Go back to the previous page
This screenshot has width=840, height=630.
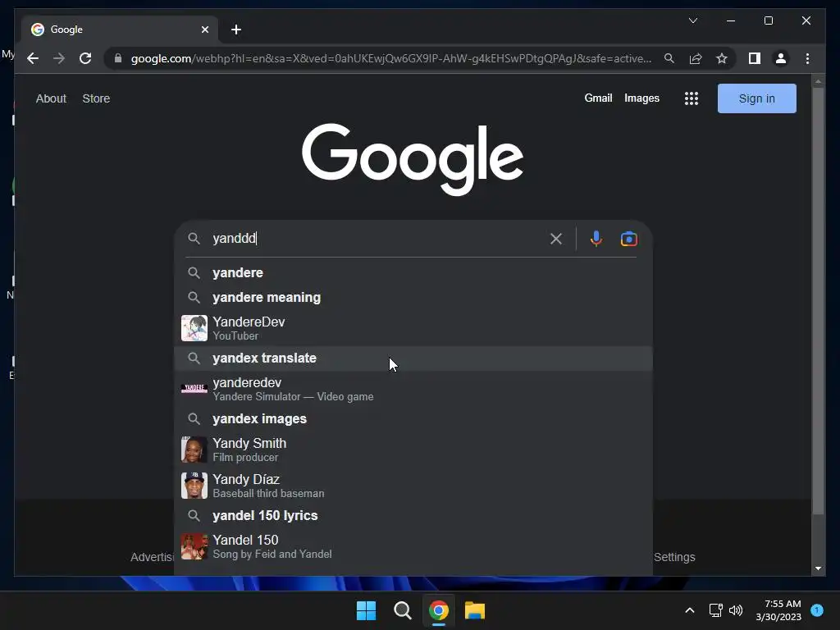33,58
